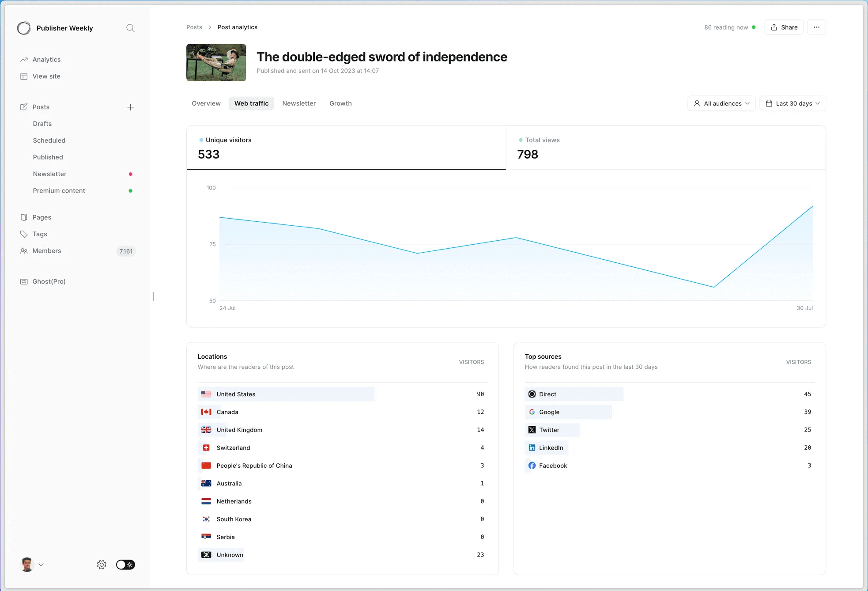Select the Unique visitors metric card
Viewport: 868px width, 591px height.
click(346, 148)
